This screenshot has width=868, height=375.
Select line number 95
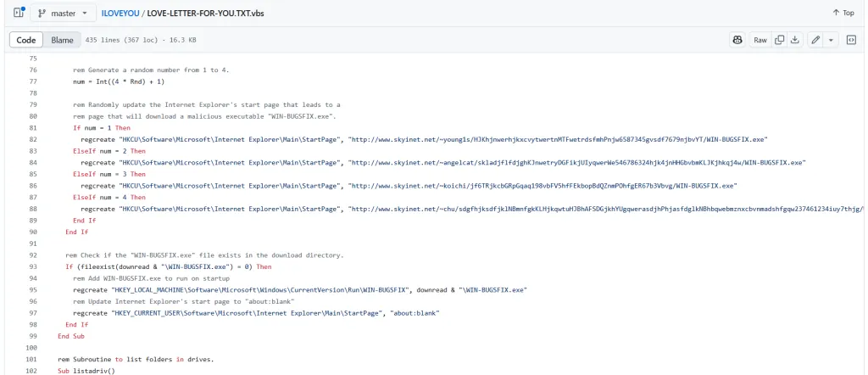tap(33, 289)
